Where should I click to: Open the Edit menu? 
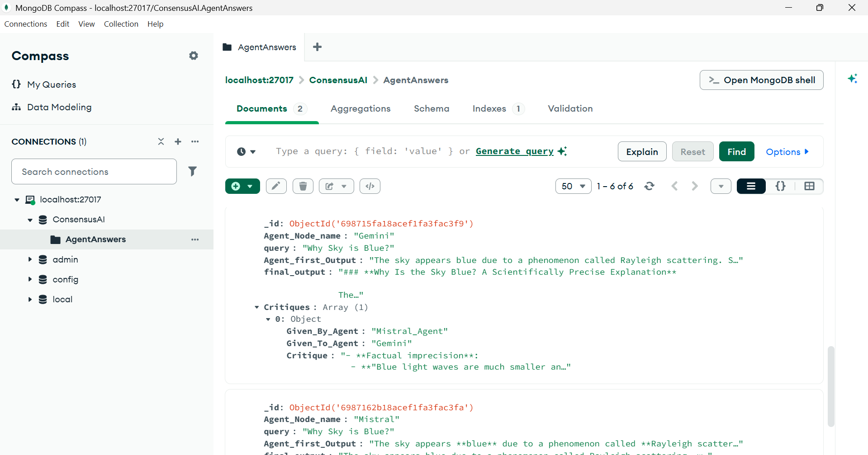(63, 24)
